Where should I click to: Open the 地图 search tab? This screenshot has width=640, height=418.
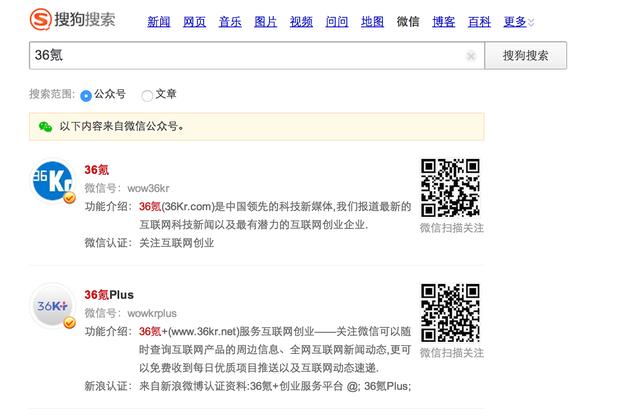click(372, 22)
